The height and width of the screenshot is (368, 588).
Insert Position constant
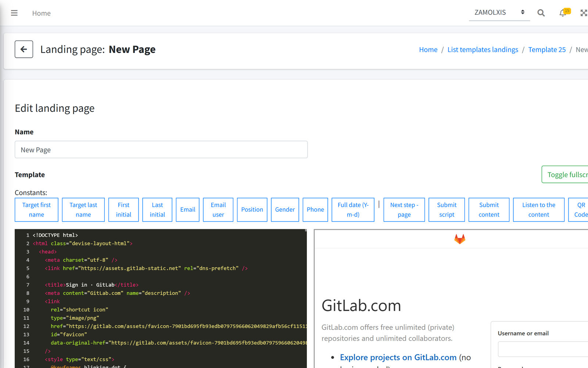point(252,210)
